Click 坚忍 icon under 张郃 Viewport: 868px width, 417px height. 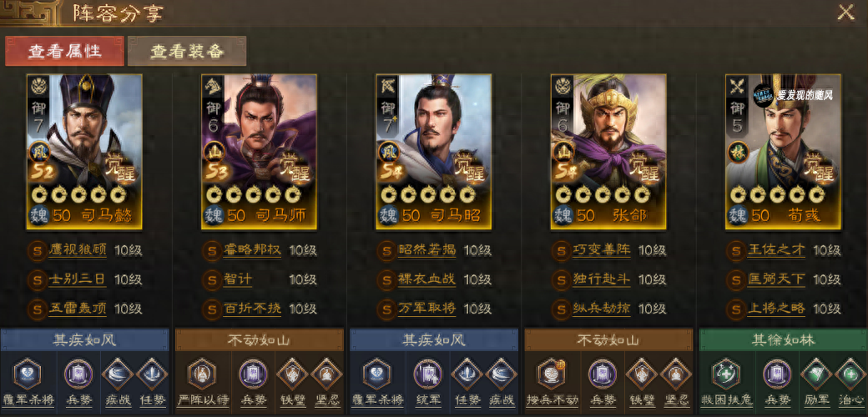[x=675, y=374]
